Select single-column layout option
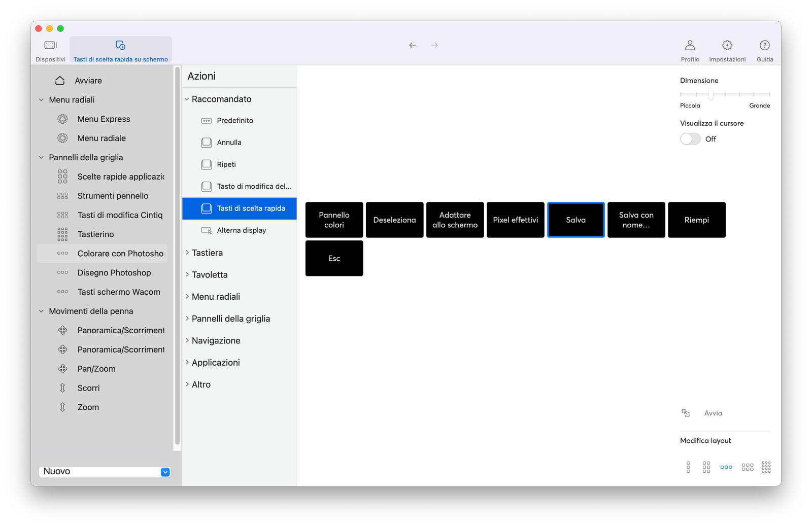 688,467
